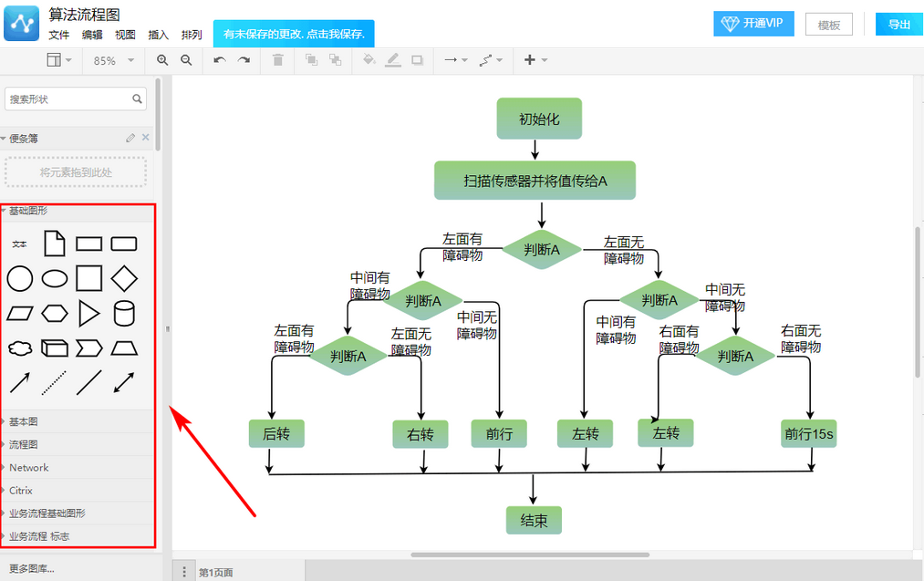Image resolution: width=924 pixels, height=581 pixels.
Task: Select the circle shape
Action: (19, 278)
